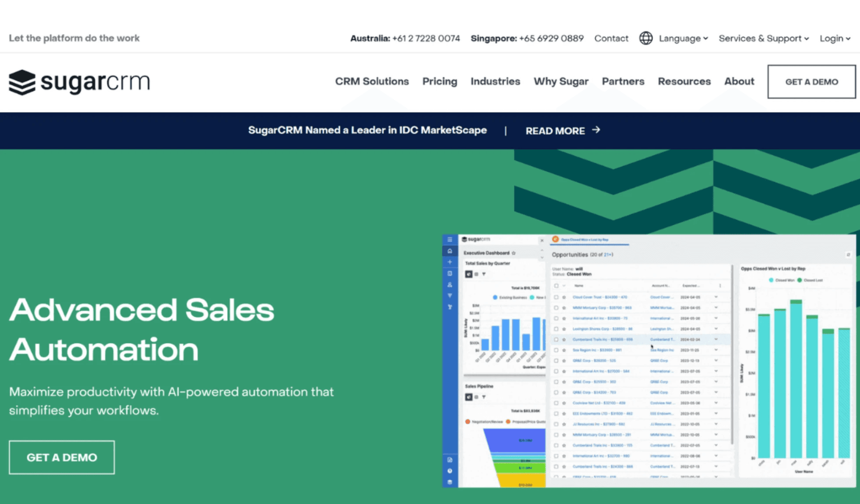860x504 pixels.
Task: Open the question mark help icon in sidebar
Action: pos(450,471)
